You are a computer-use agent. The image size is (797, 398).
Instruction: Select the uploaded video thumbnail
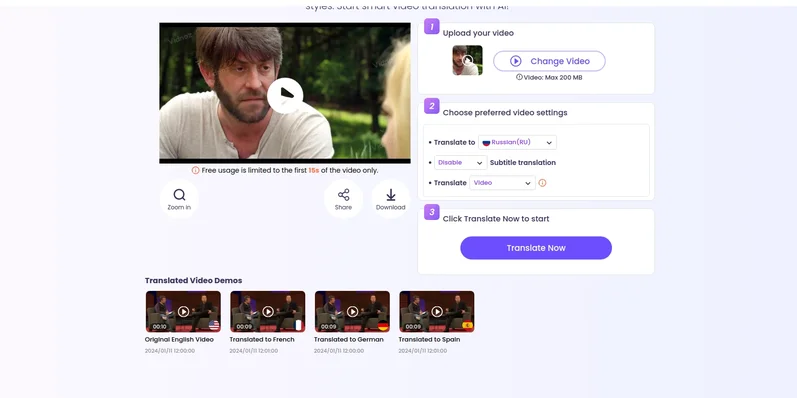point(468,60)
